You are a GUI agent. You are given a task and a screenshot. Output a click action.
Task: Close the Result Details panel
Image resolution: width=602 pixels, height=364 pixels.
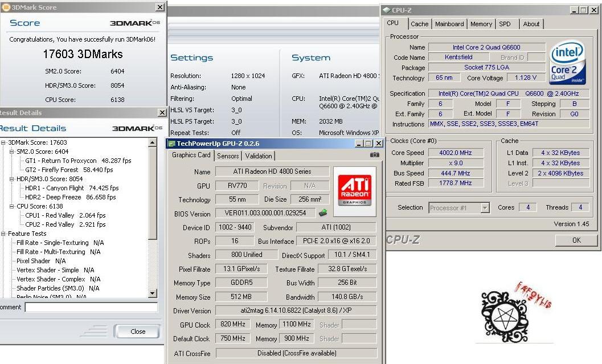click(x=162, y=112)
